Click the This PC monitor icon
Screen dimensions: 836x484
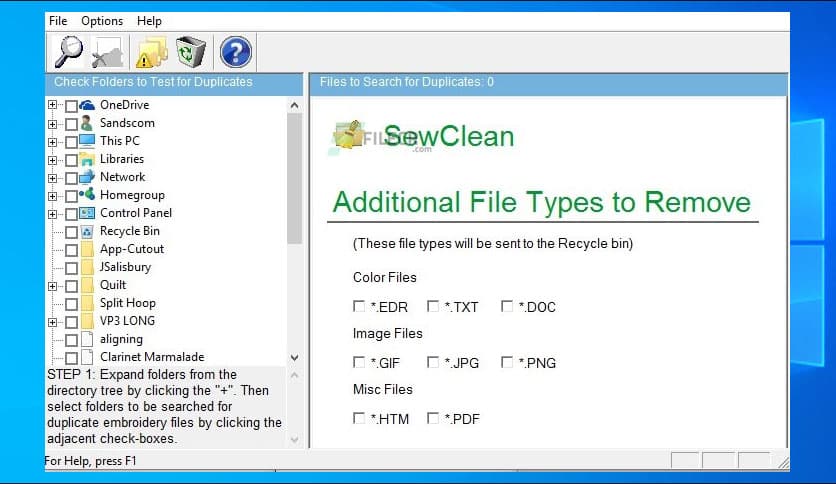87,141
